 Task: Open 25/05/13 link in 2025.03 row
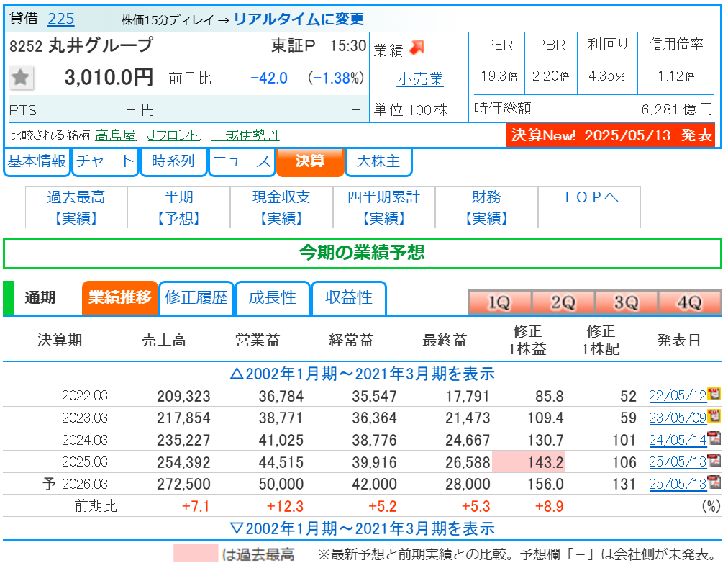(678, 461)
